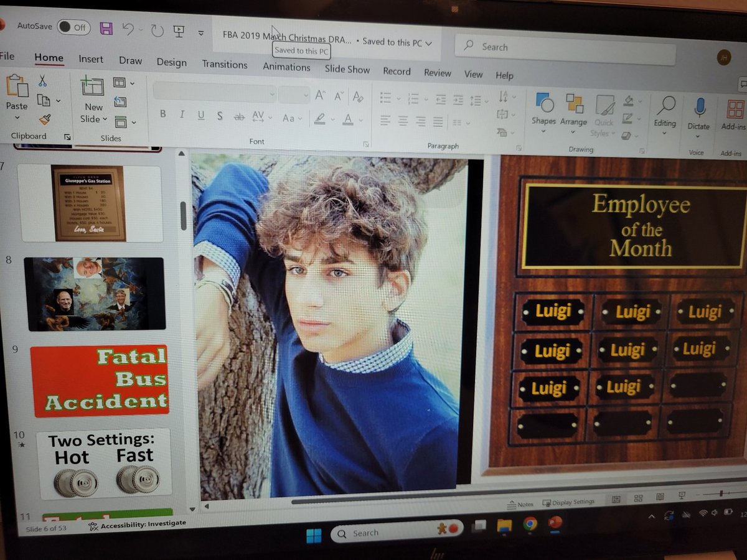The height and width of the screenshot is (560, 747).
Task: Switch to Normal view icon
Action: (x=616, y=499)
